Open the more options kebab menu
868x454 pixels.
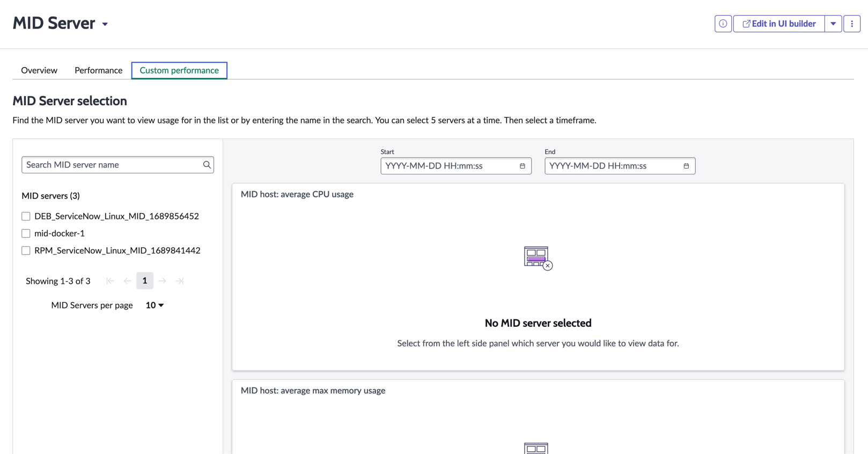click(852, 24)
